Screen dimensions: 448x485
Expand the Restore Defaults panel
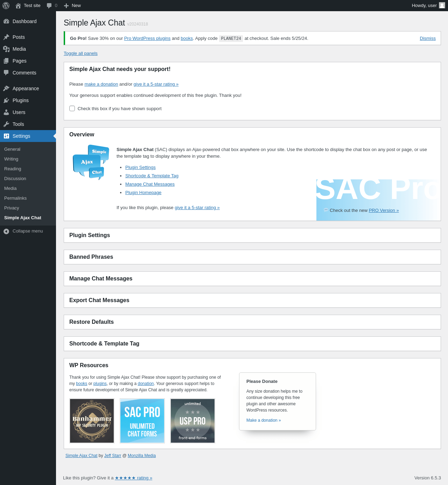pos(252,322)
